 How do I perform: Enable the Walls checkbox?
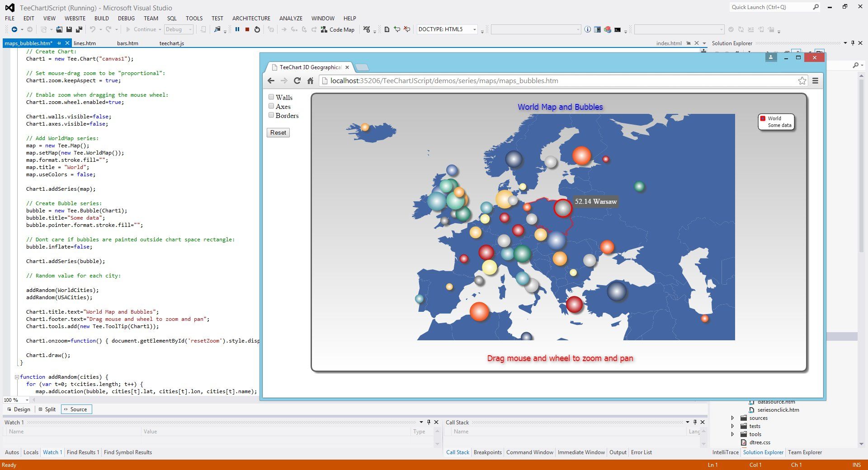pyautogui.click(x=271, y=97)
